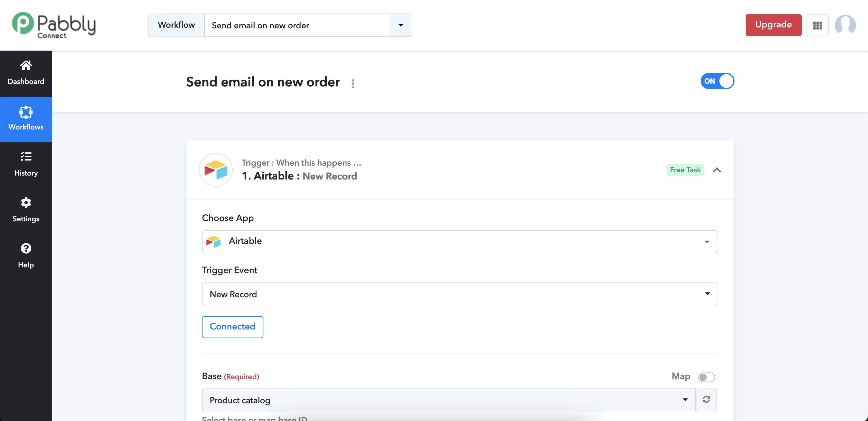Enable the Map toggle for Base
Image resolution: width=868 pixels, height=421 pixels.
706,377
